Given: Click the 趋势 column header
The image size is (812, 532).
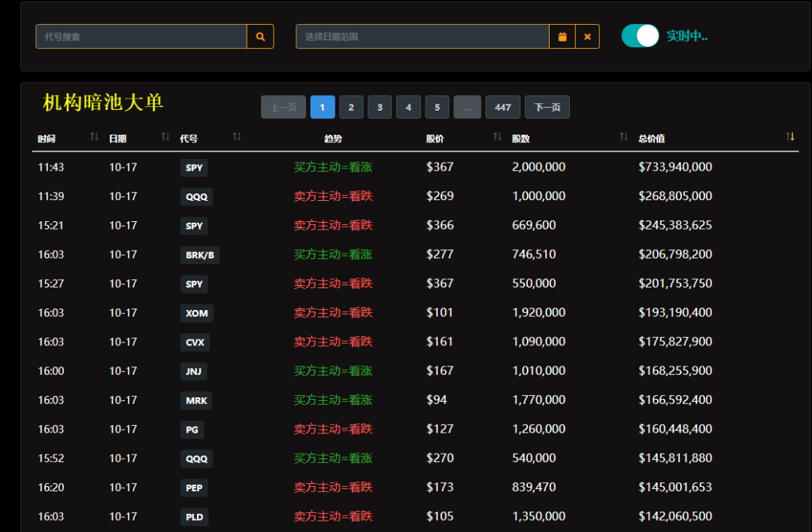Looking at the screenshot, I should [333, 138].
